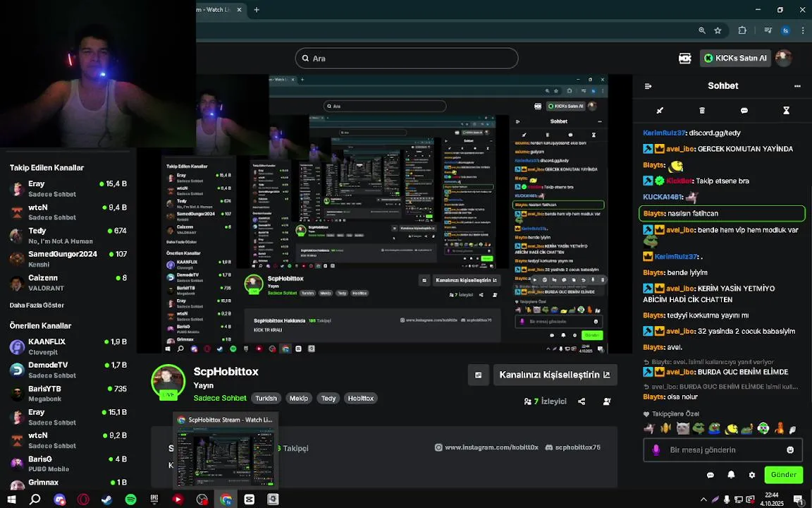Select the Turkish tag
The height and width of the screenshot is (508, 812).
[266, 398]
